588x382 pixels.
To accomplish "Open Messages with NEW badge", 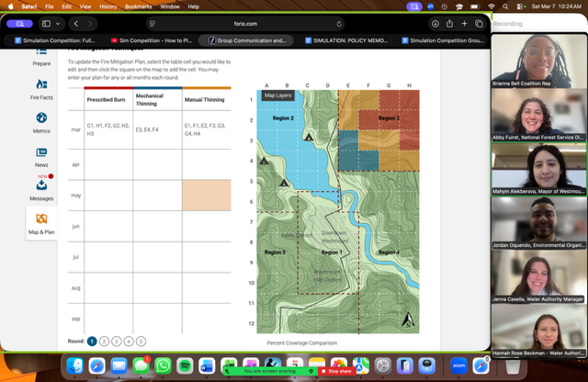I will coord(41,187).
